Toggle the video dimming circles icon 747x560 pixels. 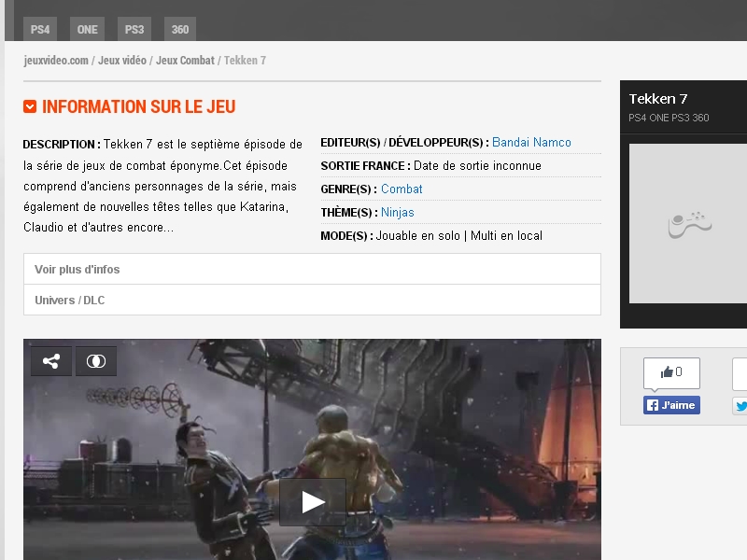(96, 361)
